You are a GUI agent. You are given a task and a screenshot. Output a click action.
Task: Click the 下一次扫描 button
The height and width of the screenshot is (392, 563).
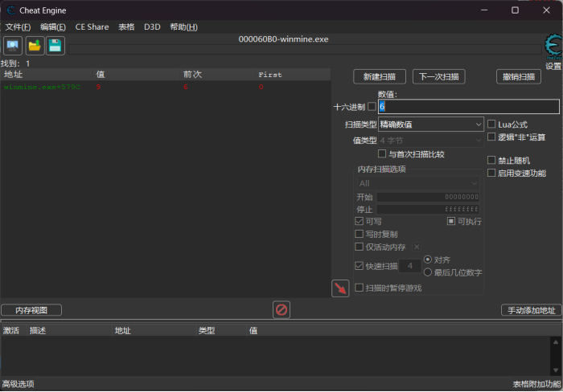pos(439,77)
